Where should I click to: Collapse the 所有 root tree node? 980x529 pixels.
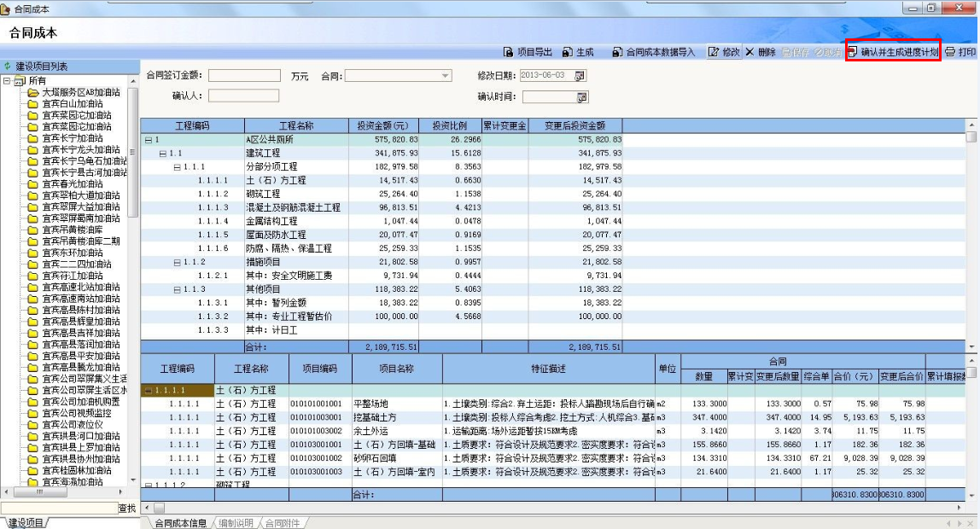pyautogui.click(x=7, y=81)
